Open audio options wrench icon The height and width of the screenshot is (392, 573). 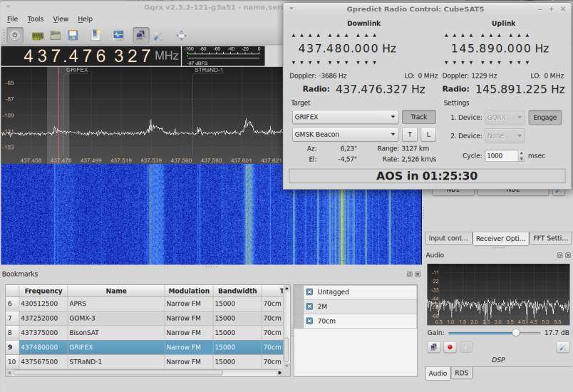pos(562,347)
